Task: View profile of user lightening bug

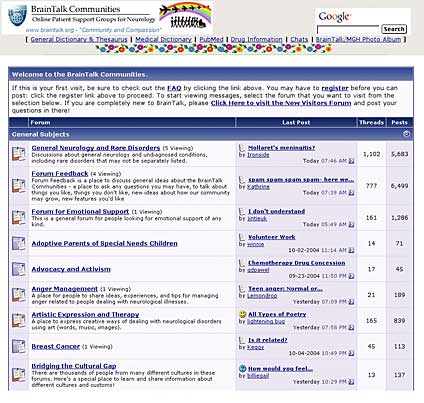Action: [266, 321]
